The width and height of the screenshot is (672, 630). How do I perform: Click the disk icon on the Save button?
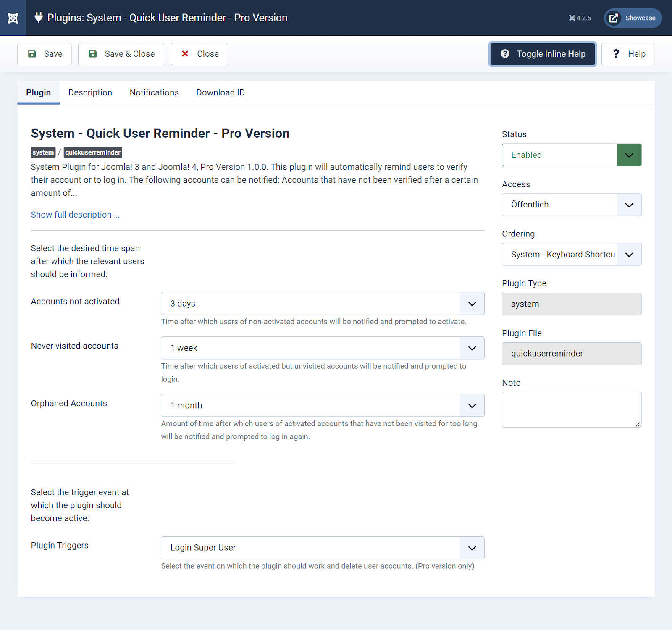click(x=32, y=54)
